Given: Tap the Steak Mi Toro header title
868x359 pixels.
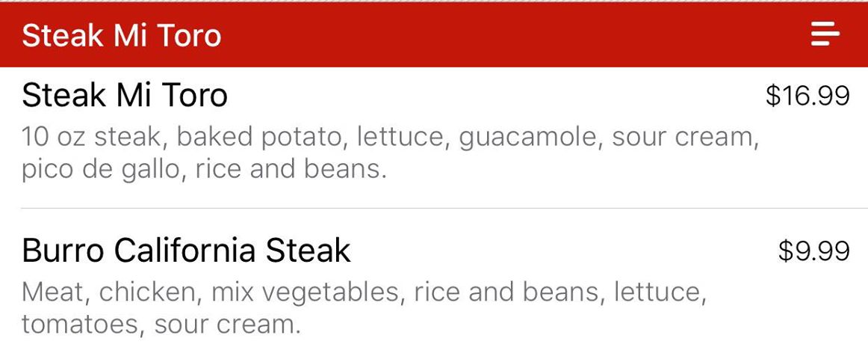Looking at the screenshot, I should [x=122, y=35].
